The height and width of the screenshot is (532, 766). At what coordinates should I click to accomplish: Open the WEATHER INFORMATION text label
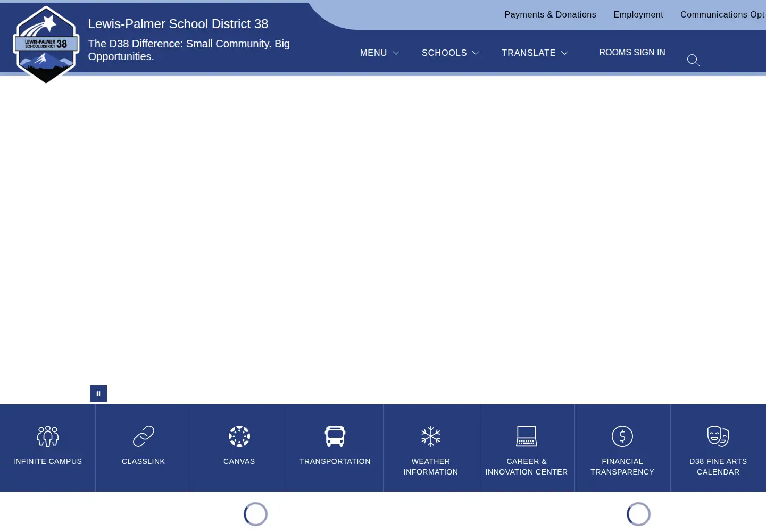[x=431, y=467]
